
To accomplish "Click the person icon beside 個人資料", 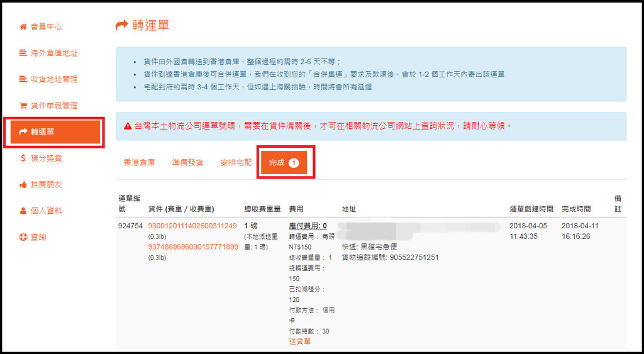I will (x=23, y=211).
